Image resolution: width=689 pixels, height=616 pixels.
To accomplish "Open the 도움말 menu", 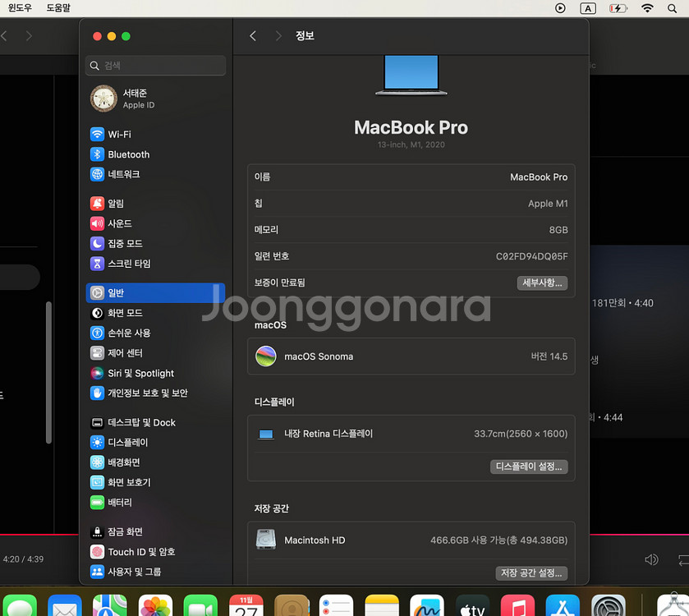I will coord(58,8).
